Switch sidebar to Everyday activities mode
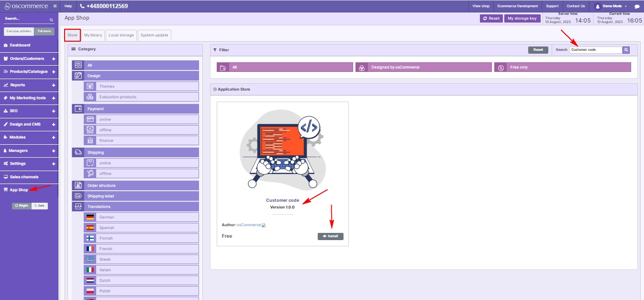The image size is (644, 300). pos(19,31)
